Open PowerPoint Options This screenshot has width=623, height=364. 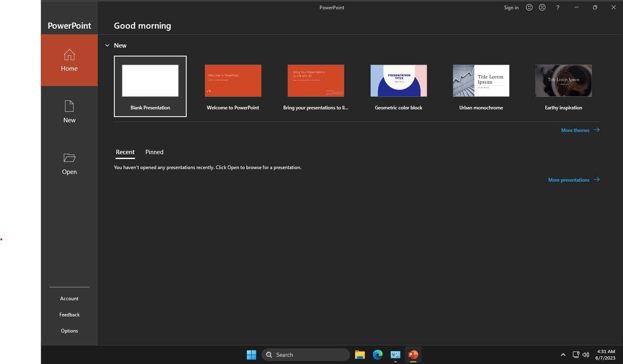pos(69,331)
